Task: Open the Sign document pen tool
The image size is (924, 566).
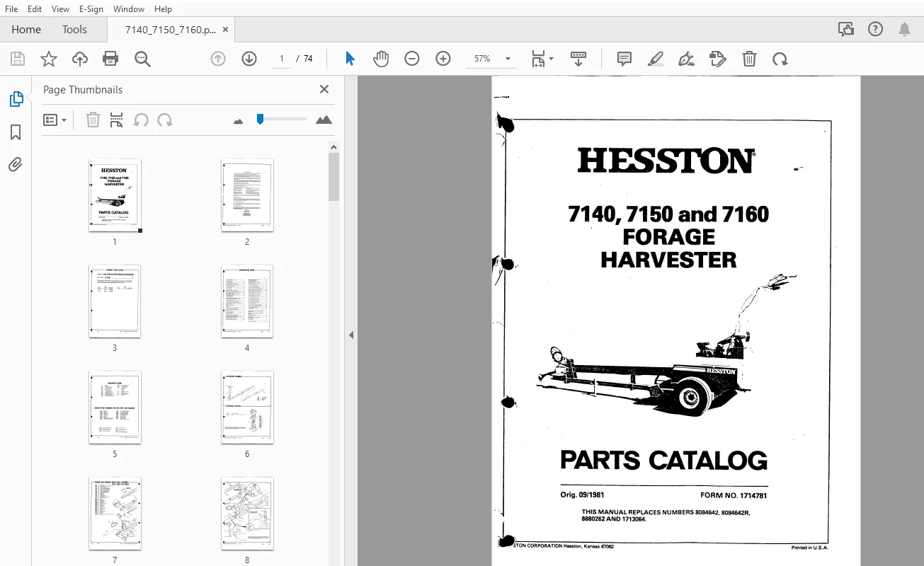Action: [x=686, y=59]
